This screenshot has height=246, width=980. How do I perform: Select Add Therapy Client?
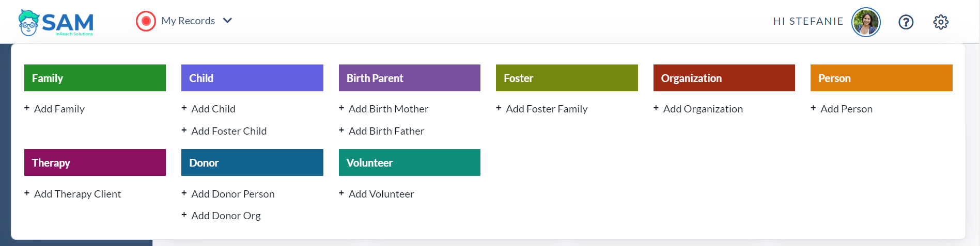(77, 194)
